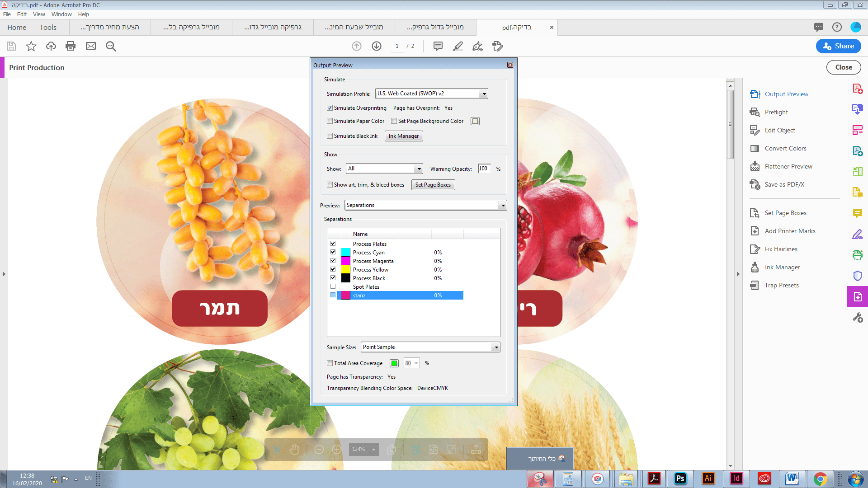Enable Simulate Paper Color checkbox
This screenshot has height=488, width=868.
click(x=330, y=121)
